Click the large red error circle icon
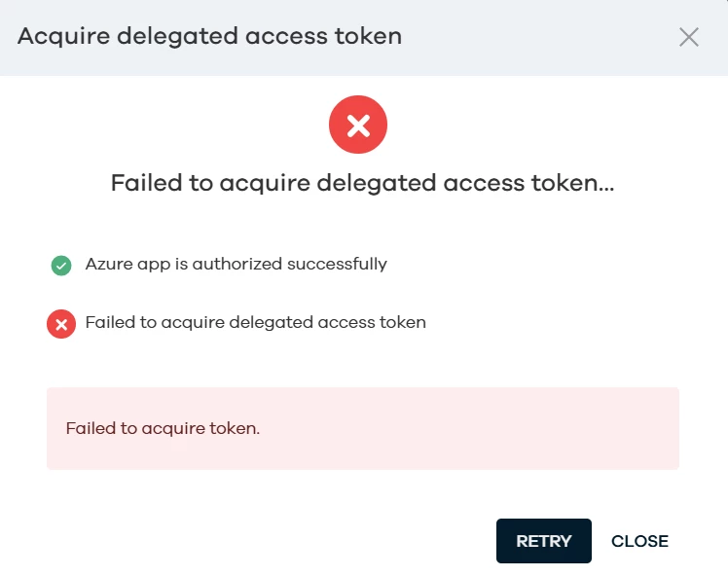The height and width of the screenshot is (576, 728). point(358,125)
